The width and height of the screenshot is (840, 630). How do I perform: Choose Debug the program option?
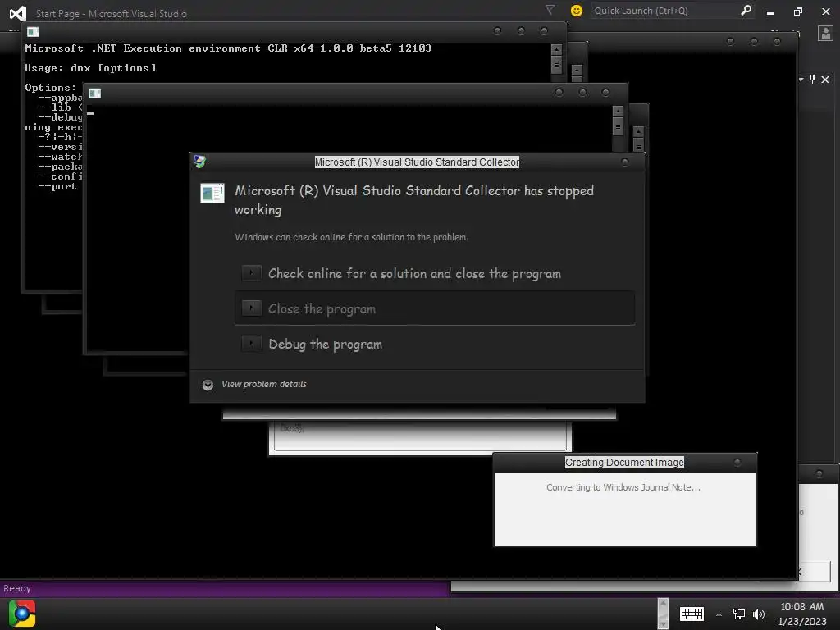pyautogui.click(x=435, y=344)
